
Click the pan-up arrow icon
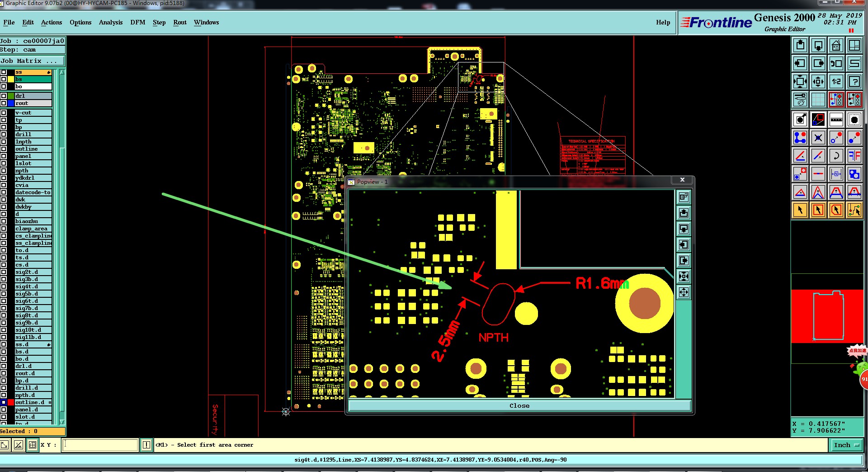pos(800,45)
